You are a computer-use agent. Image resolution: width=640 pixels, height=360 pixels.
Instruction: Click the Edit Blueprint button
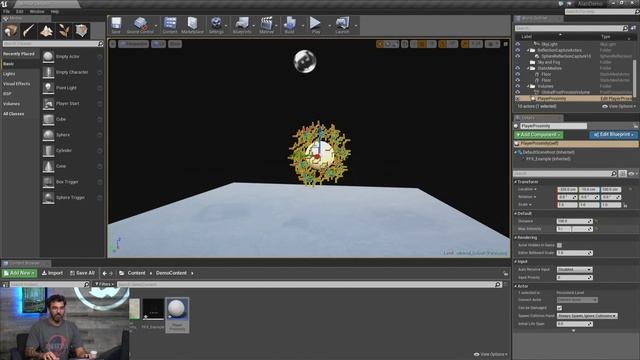[613, 135]
